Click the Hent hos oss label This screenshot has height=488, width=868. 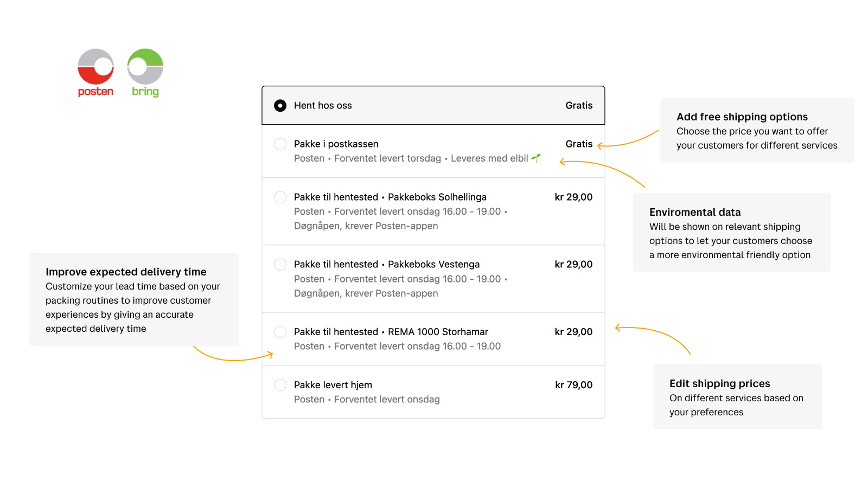[323, 106]
